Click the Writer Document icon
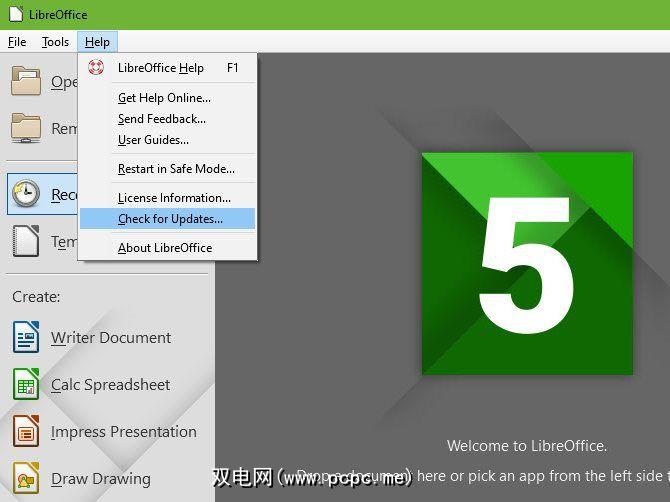 26,337
